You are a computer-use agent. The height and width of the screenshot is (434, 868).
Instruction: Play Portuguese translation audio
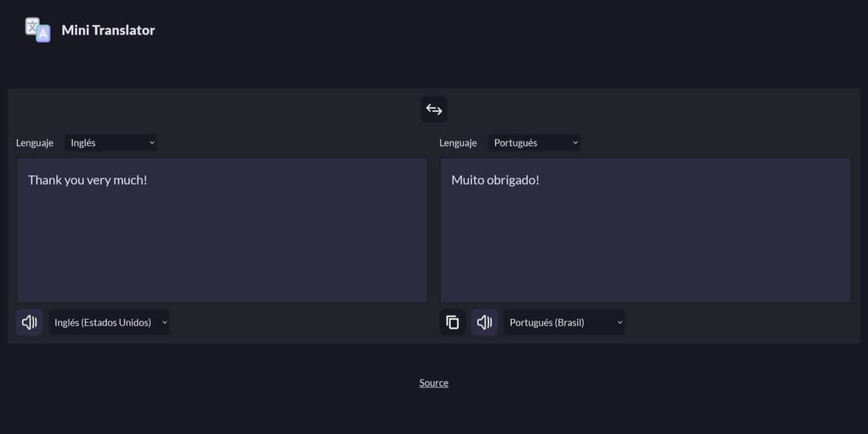[485, 322]
